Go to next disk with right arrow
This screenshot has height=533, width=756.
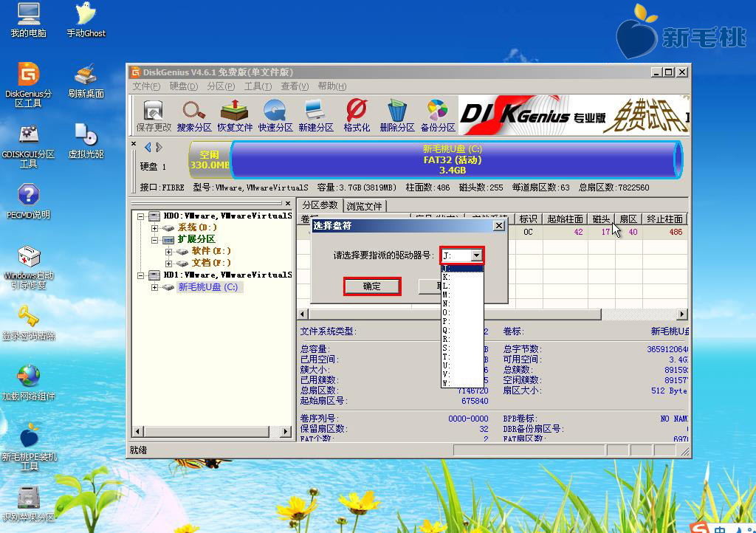pos(159,148)
